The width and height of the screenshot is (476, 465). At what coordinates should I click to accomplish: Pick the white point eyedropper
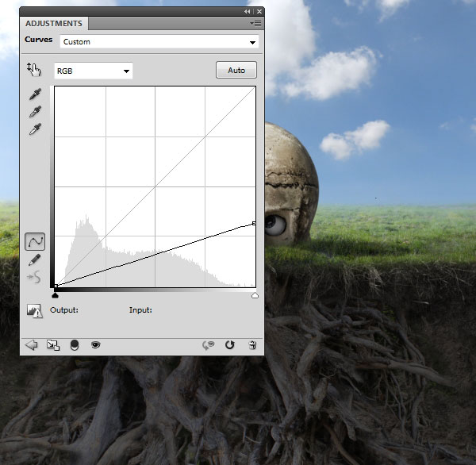(35, 129)
